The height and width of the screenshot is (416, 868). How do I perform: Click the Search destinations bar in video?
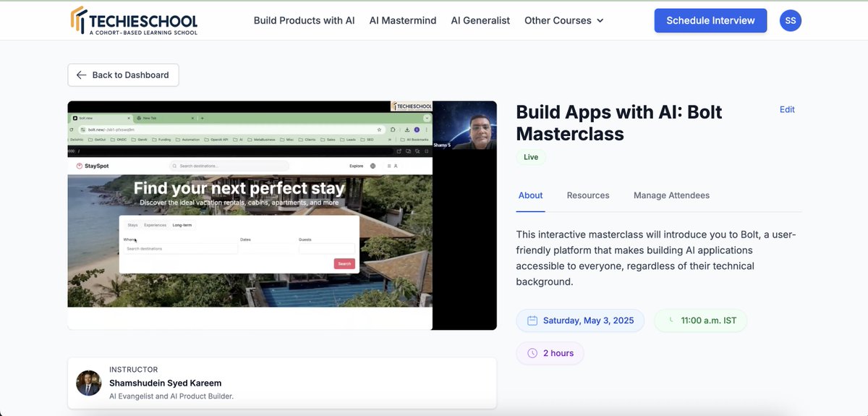coord(229,166)
